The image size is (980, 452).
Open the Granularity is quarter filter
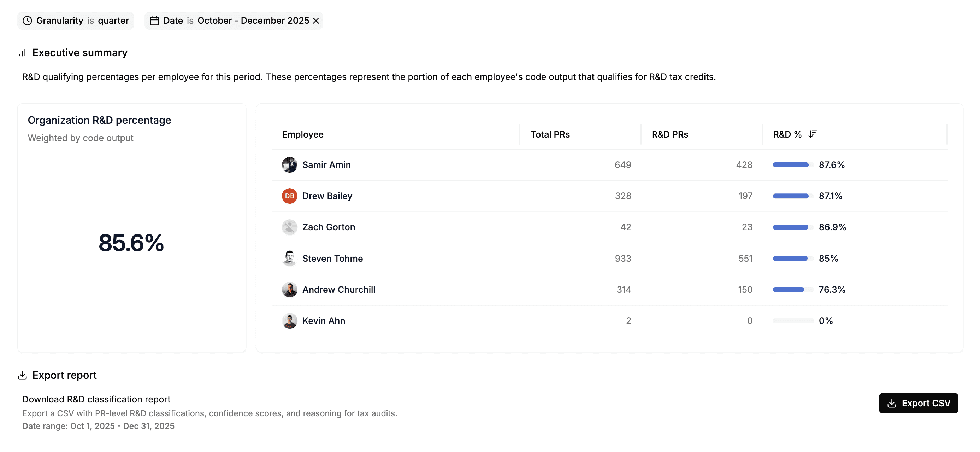76,21
